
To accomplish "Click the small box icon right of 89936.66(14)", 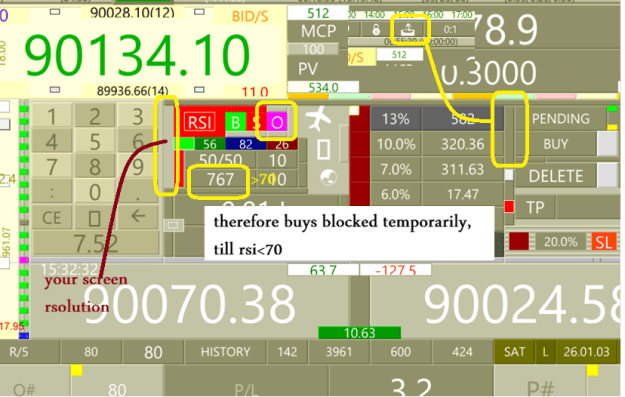I will (x=199, y=90).
